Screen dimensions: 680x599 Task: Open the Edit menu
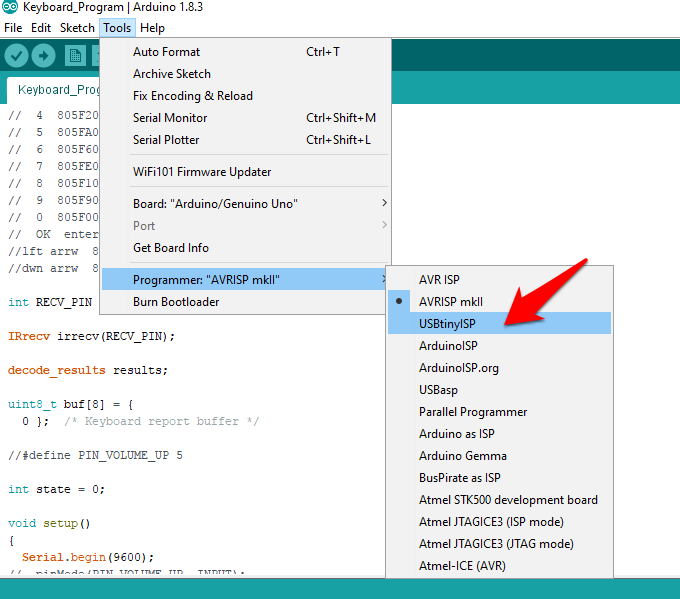(x=41, y=28)
